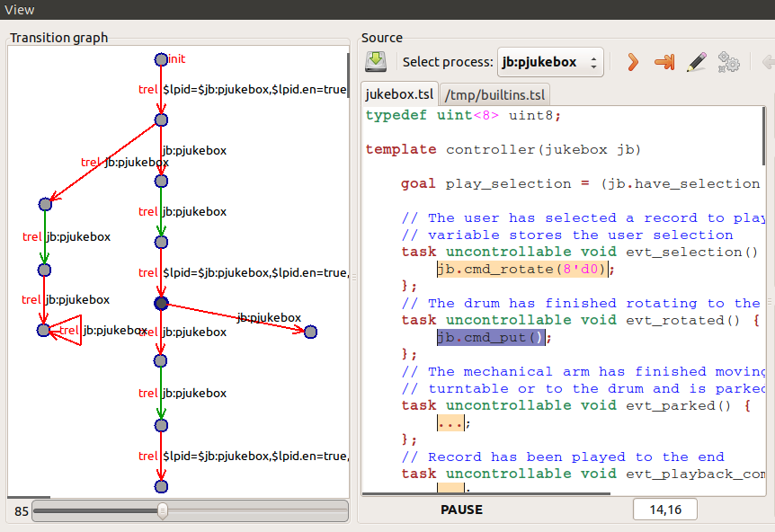Click the highlighted jb.cmd_put() statement
This screenshot has height=532, width=775.
[x=491, y=337]
